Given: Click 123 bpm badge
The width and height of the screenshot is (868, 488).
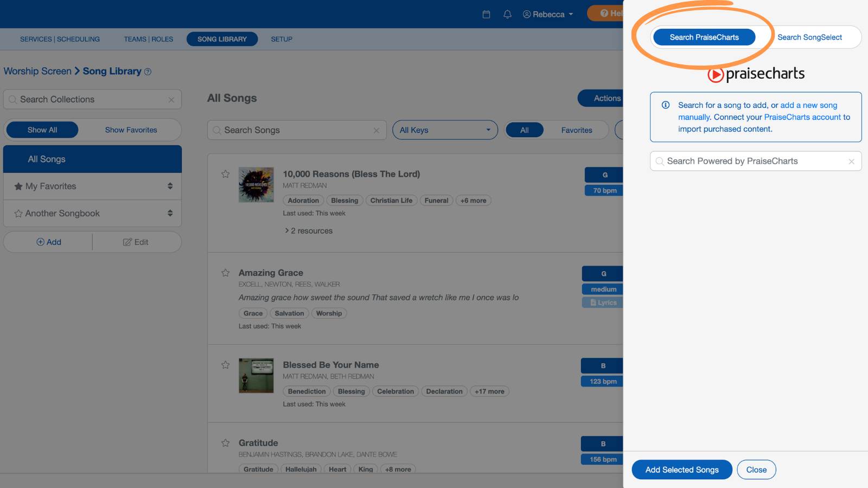Looking at the screenshot, I should click(x=603, y=381).
